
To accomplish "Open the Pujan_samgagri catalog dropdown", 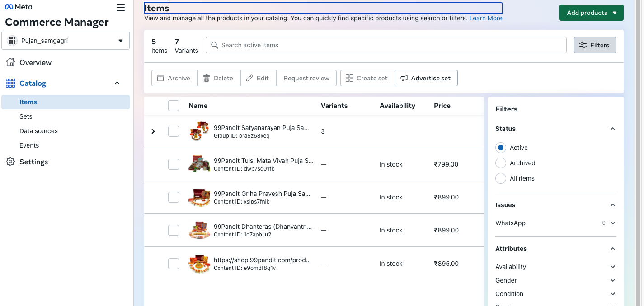I will tap(66, 41).
